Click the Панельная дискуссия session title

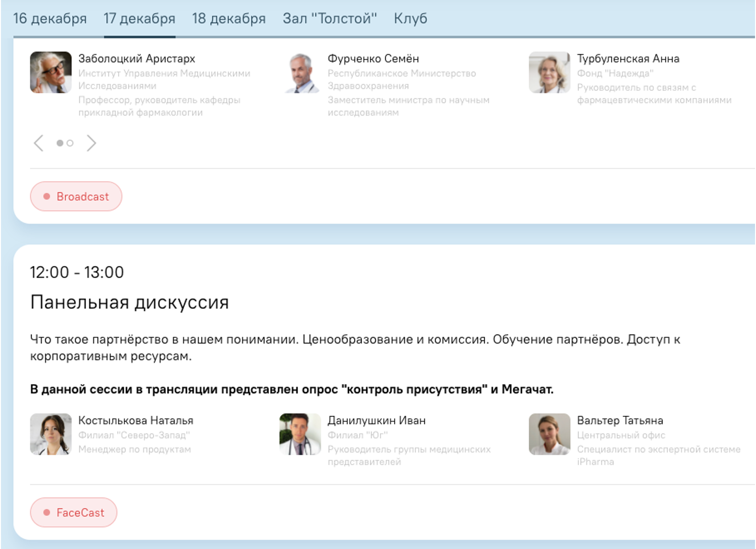tap(129, 303)
